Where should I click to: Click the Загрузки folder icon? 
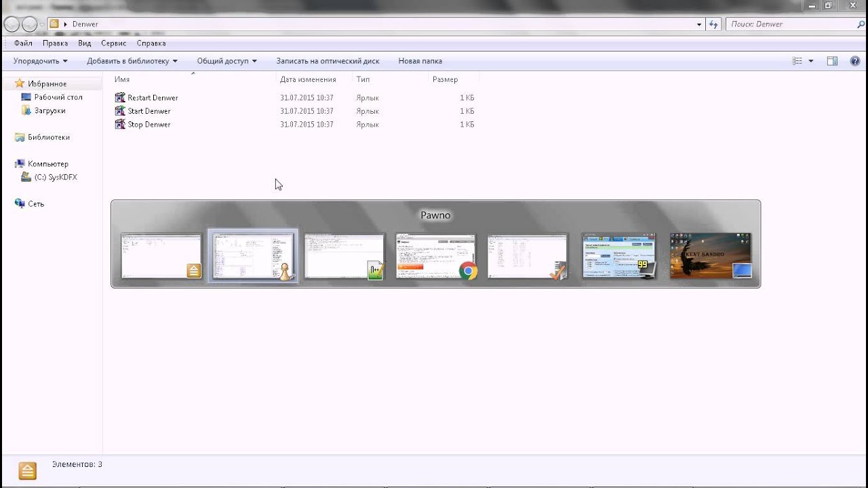26,110
